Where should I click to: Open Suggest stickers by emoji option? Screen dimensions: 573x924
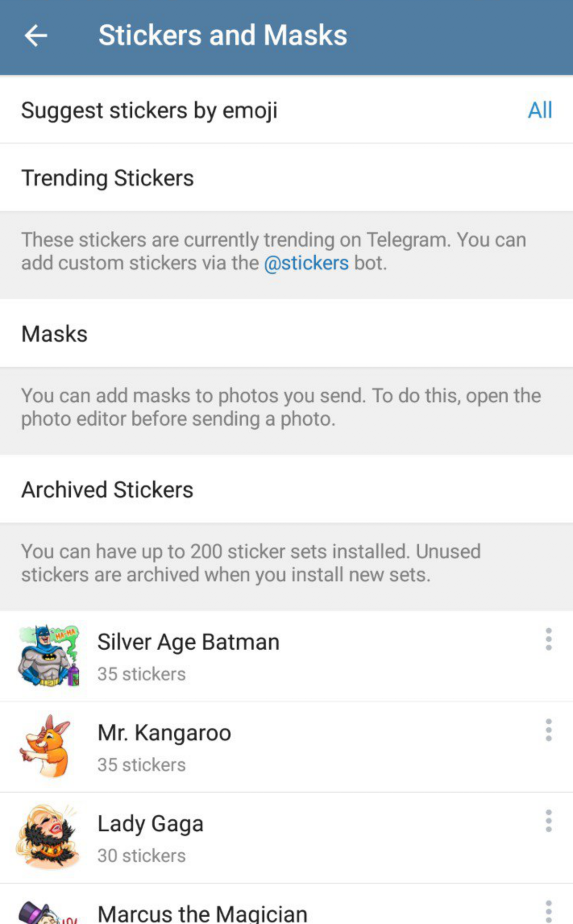[x=149, y=110]
